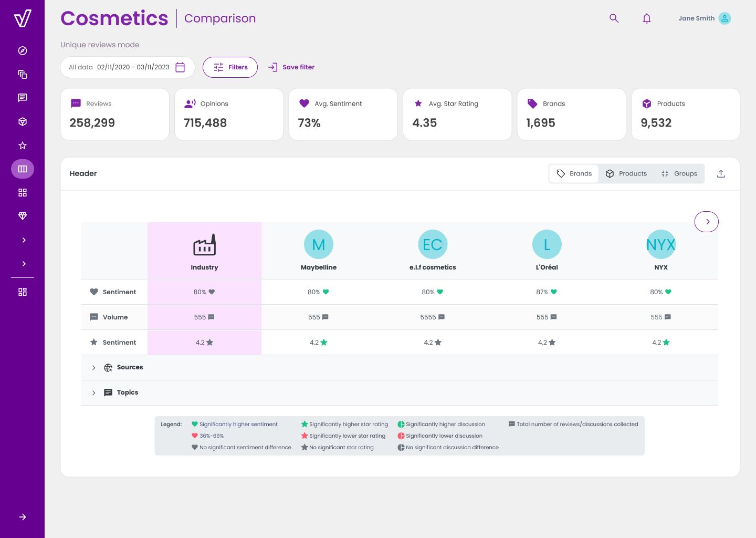Click the Volume row label
The height and width of the screenshot is (538, 756).
[x=109, y=317]
